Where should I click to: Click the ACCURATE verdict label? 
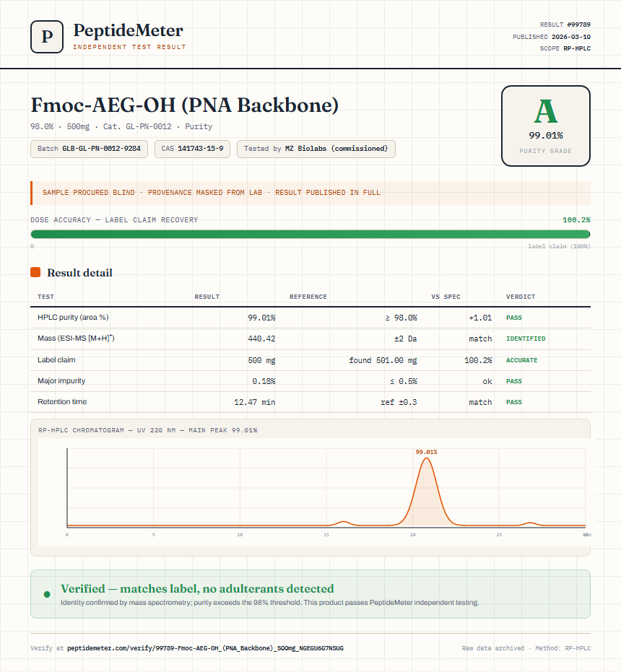tap(521, 360)
